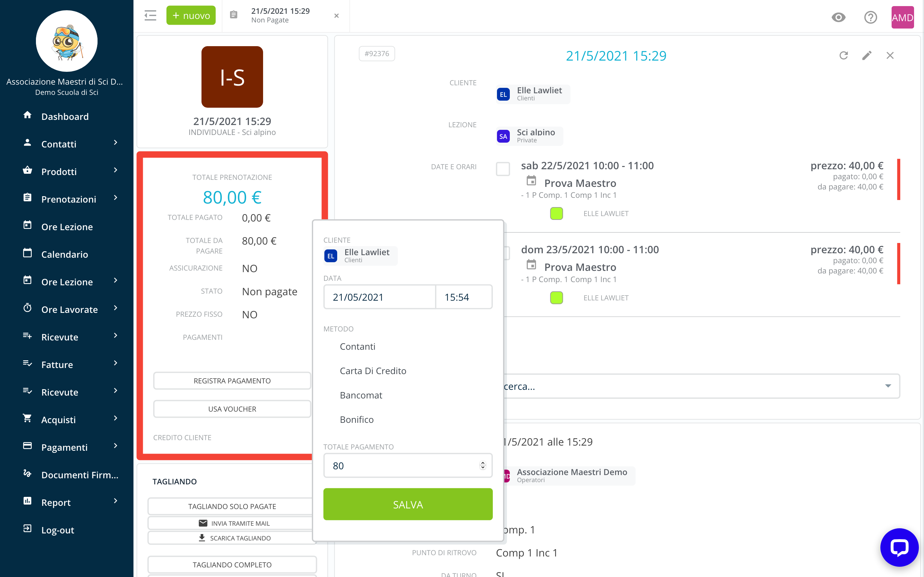Viewport: 924px width, 577px height.
Task: Open Calendario in the sidebar
Action: click(64, 254)
